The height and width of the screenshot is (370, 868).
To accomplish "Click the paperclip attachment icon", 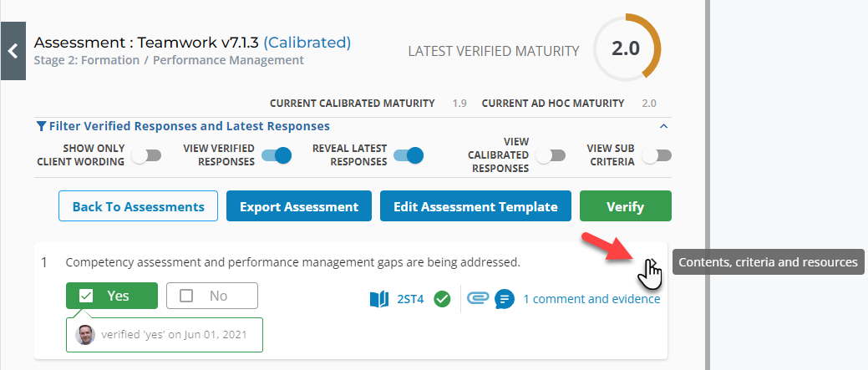I will click(479, 298).
